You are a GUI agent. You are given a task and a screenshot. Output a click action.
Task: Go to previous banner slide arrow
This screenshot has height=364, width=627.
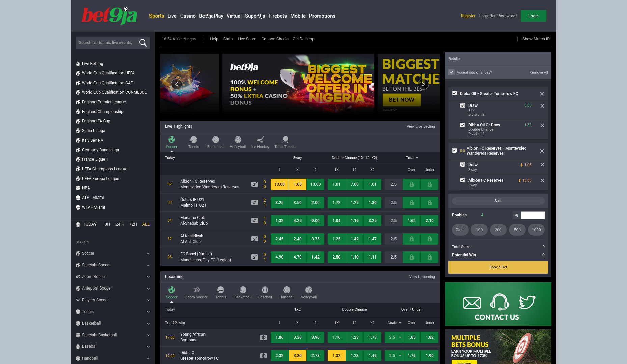176,84
